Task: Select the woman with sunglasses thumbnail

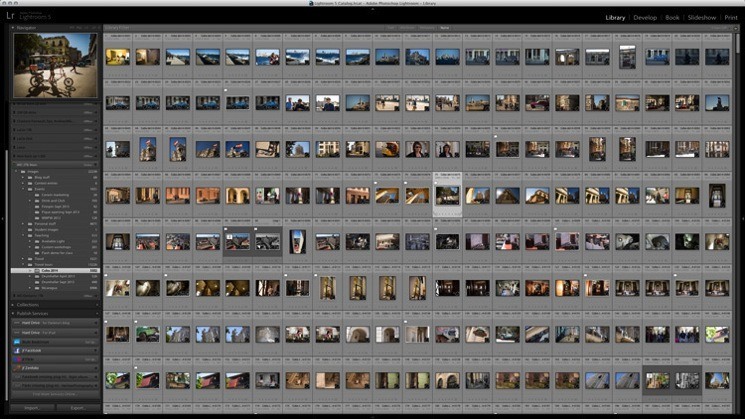Action: click(417, 149)
